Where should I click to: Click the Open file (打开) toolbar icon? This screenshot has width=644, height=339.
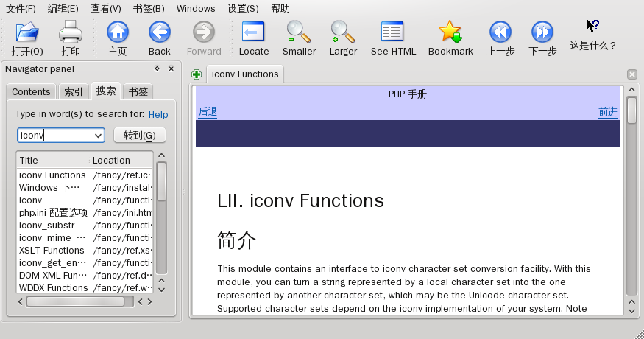(27, 32)
